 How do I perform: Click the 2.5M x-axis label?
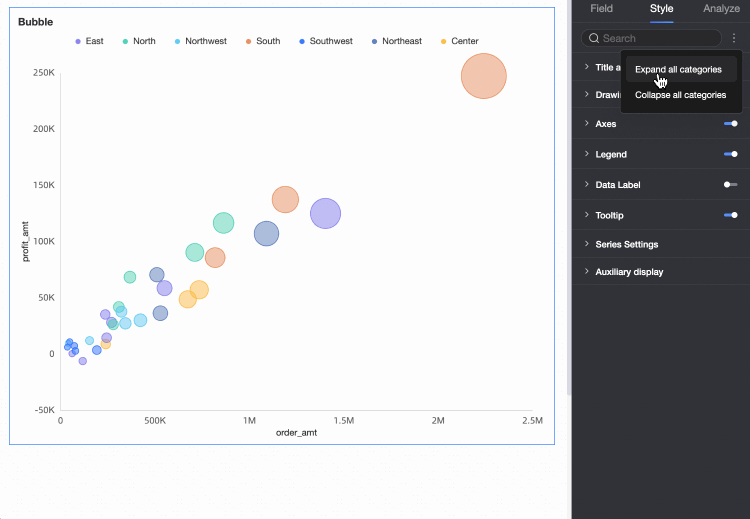pos(532,421)
